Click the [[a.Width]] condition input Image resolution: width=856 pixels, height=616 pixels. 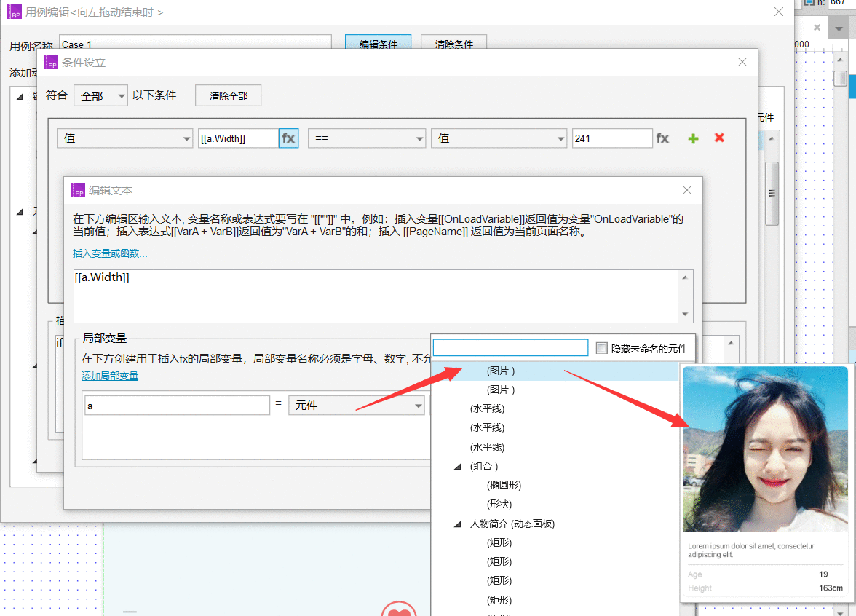point(238,138)
